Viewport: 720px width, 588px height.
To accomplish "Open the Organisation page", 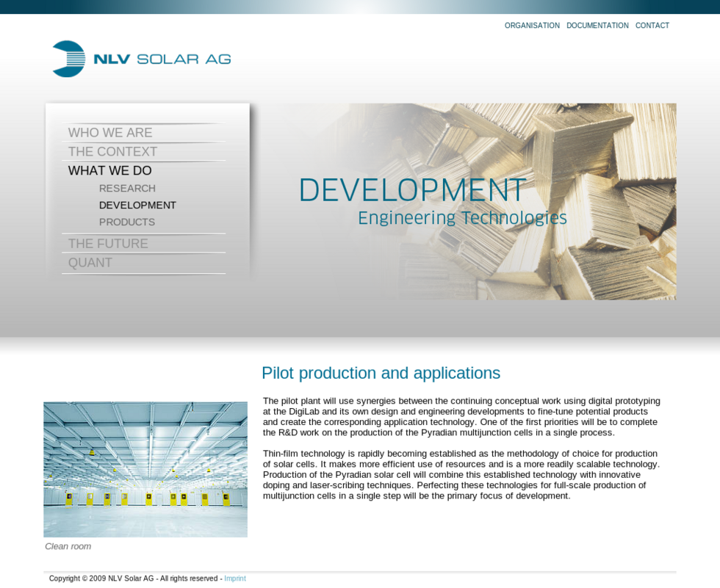I will (x=532, y=26).
